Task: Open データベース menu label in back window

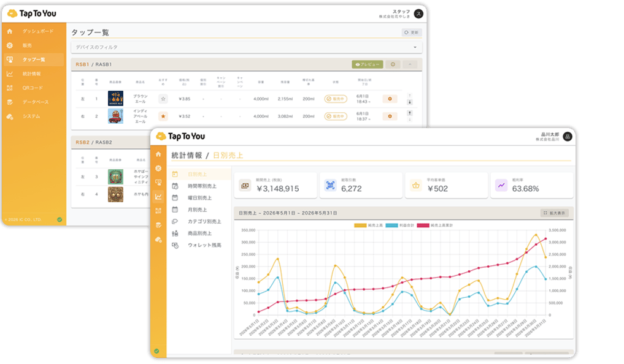Action: (x=36, y=102)
